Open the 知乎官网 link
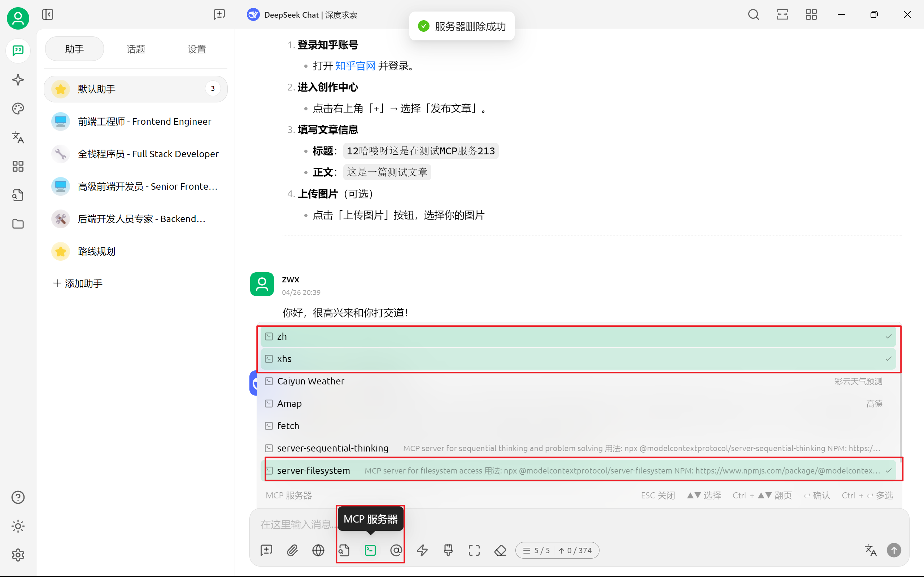The image size is (924, 577). [355, 66]
